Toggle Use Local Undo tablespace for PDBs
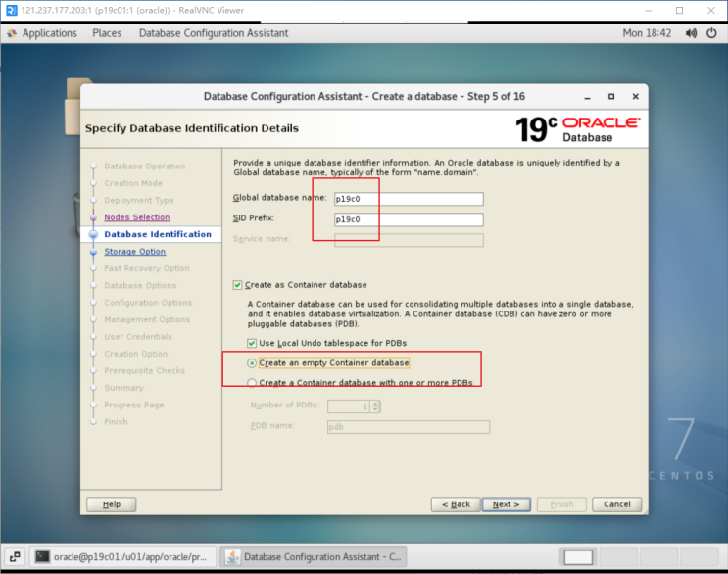 click(x=252, y=343)
